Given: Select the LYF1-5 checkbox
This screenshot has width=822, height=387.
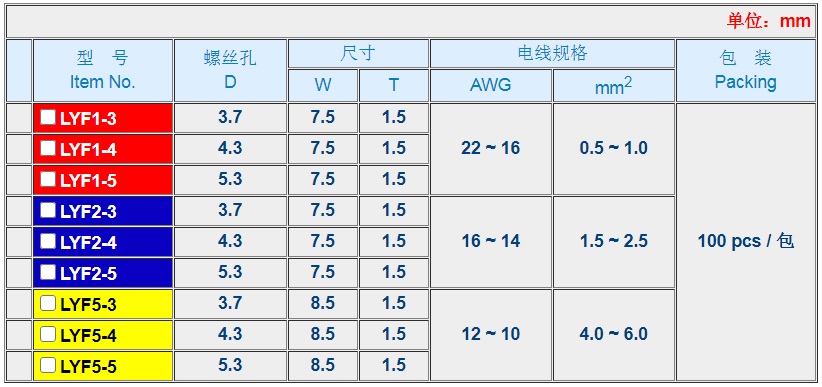Looking at the screenshot, I should 48,179.
